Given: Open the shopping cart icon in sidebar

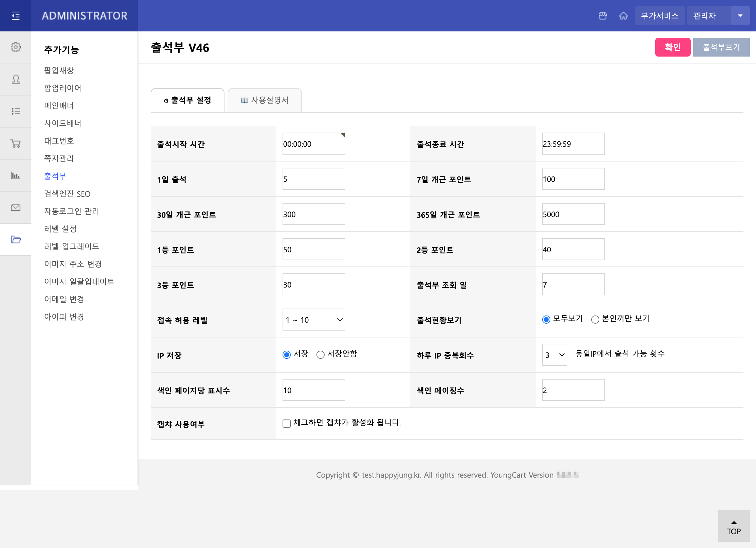Looking at the screenshot, I should pyautogui.click(x=15, y=143).
